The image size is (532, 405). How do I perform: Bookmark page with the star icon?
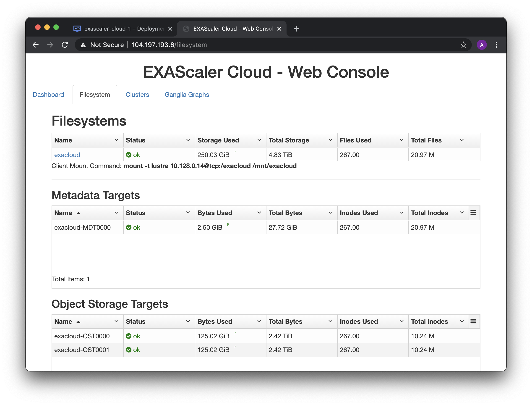(463, 45)
